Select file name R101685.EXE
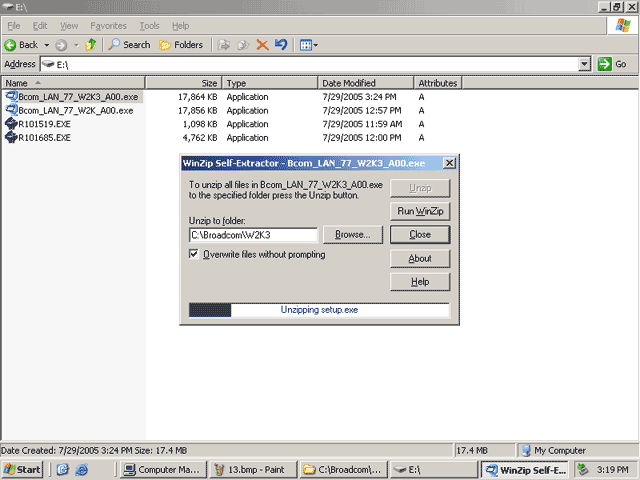Image resolution: width=640 pixels, height=480 pixels. [x=44, y=138]
